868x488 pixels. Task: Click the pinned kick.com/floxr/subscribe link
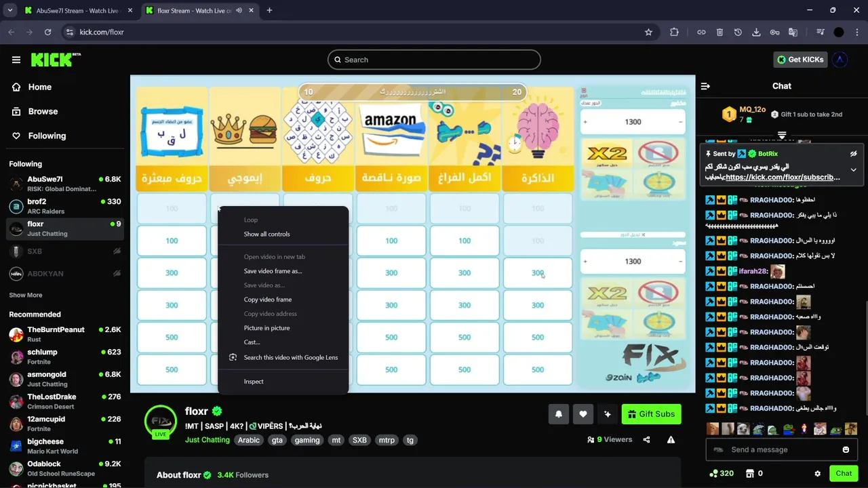click(783, 178)
